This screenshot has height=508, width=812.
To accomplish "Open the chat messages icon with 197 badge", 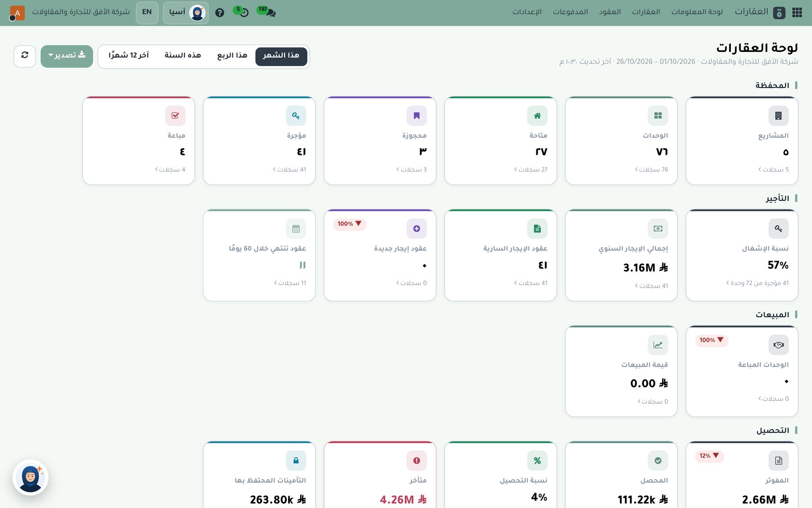I will pos(267,11).
